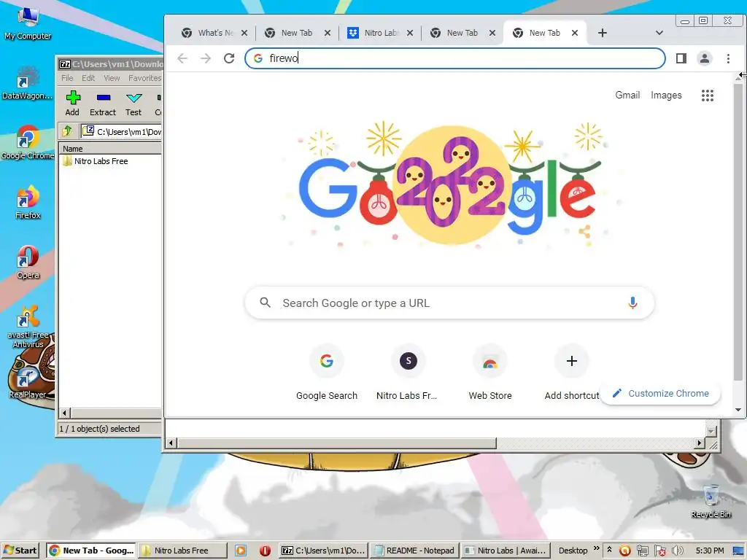Close the active New Tab

[575, 33]
